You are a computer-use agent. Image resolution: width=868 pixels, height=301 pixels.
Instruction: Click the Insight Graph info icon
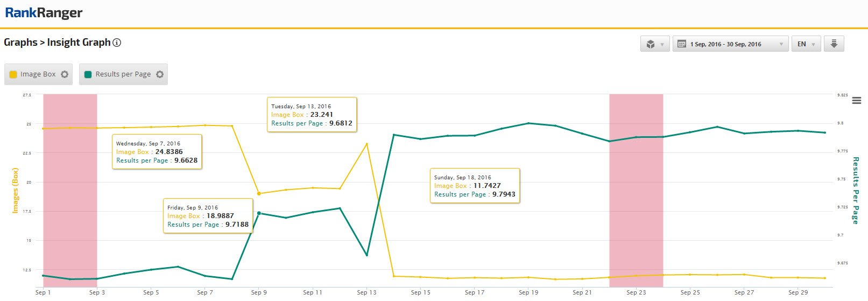(x=117, y=43)
